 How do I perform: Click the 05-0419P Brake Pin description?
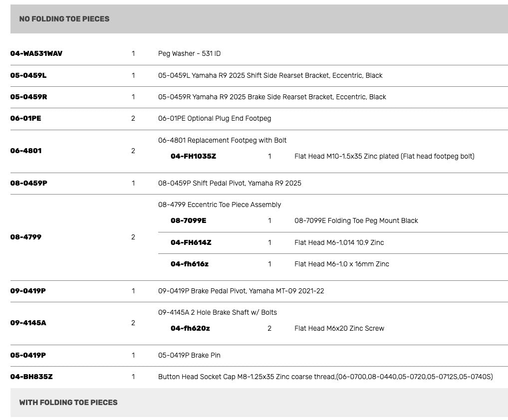point(189,355)
